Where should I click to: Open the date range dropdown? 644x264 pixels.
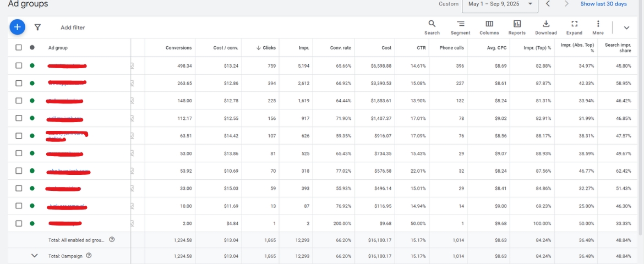point(500,4)
